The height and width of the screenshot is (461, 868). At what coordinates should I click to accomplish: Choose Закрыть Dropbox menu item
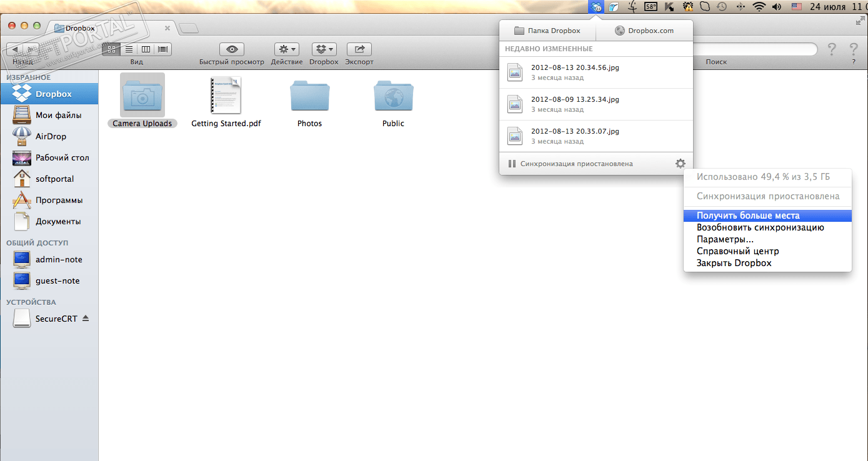pos(768,263)
